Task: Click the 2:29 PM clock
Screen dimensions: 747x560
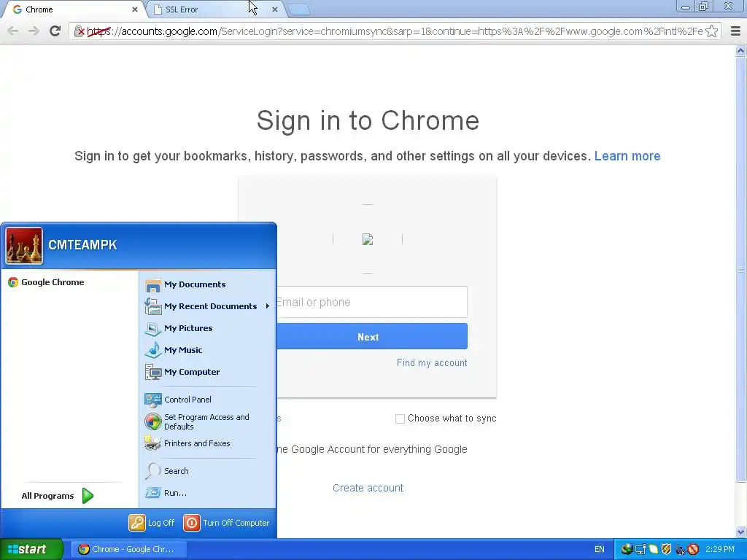Action: (720, 549)
